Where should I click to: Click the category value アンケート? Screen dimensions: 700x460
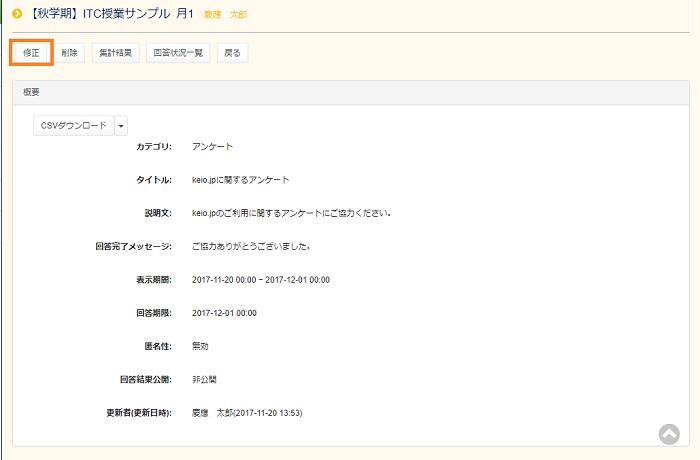point(212,147)
